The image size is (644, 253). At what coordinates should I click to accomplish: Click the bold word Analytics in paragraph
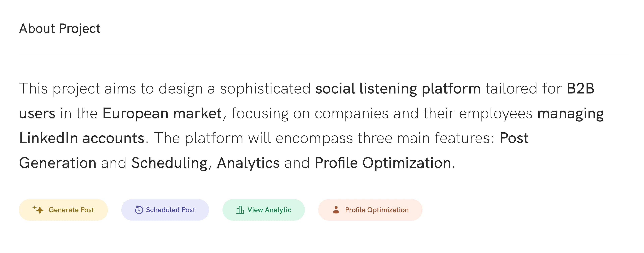coord(248,163)
